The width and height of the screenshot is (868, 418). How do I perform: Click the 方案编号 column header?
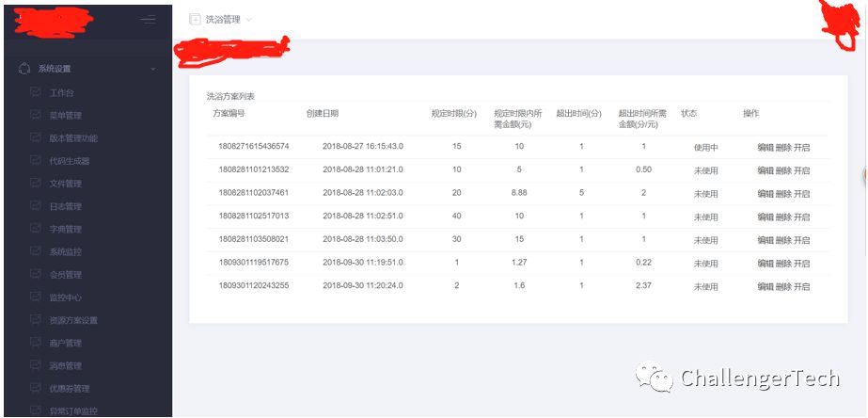(229, 114)
